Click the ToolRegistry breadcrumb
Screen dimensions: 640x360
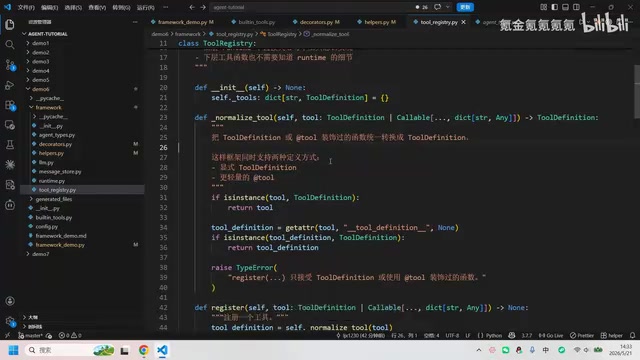(282, 34)
